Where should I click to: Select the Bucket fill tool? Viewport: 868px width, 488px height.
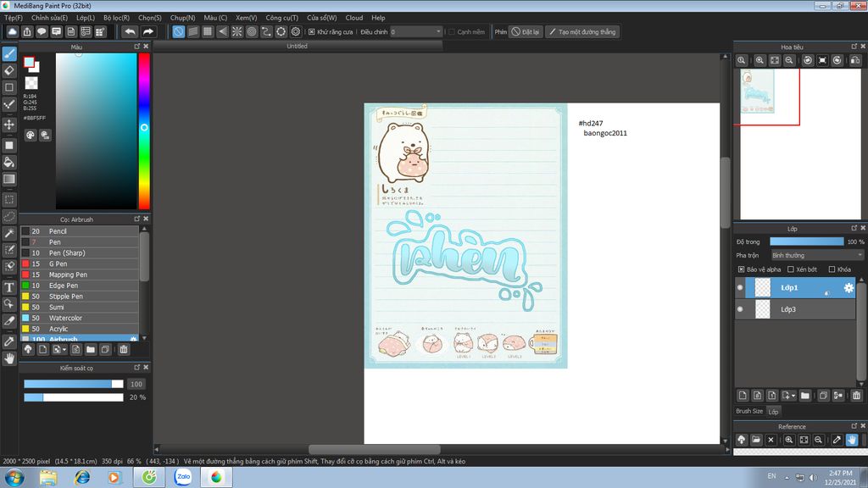point(9,162)
